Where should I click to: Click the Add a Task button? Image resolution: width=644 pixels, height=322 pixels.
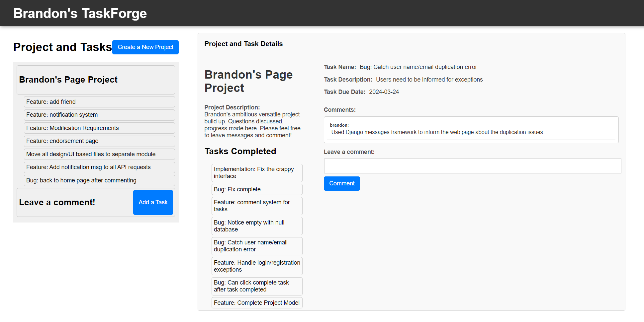coord(153,202)
